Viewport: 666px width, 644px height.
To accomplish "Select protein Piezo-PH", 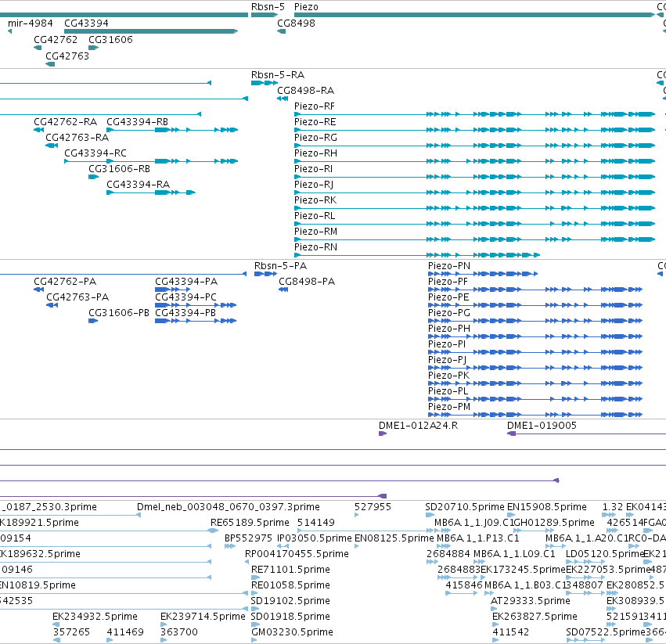I will click(x=449, y=329).
